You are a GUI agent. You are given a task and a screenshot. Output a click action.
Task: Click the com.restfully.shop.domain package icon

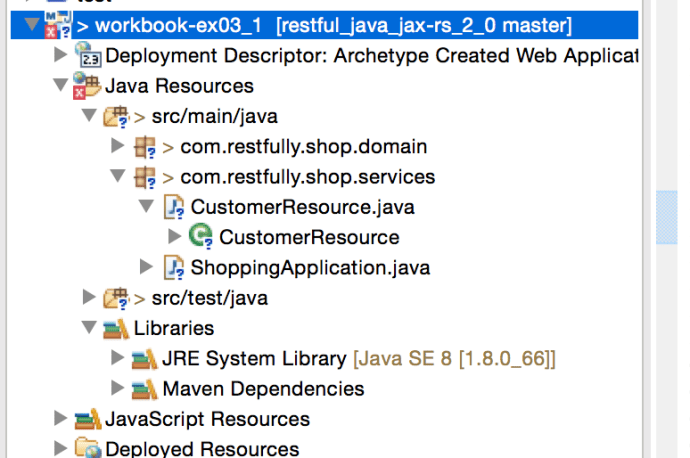click(145, 147)
